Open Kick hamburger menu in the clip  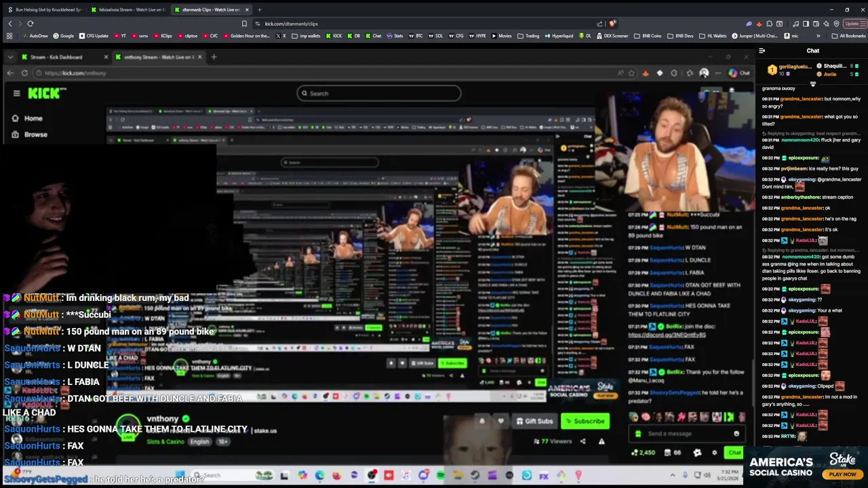16,94
